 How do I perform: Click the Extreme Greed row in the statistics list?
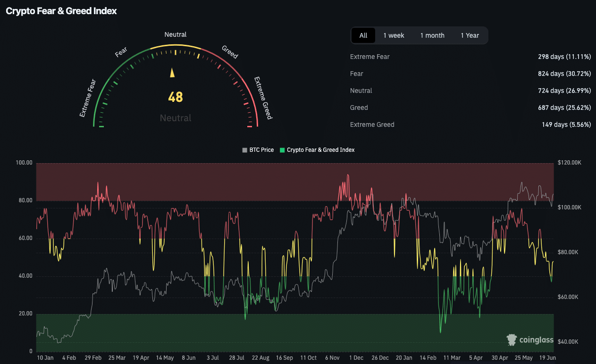(470, 124)
